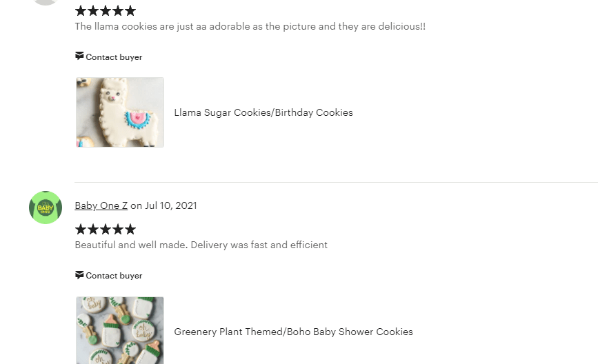Visit the Baby One Z profile name link

point(101,205)
